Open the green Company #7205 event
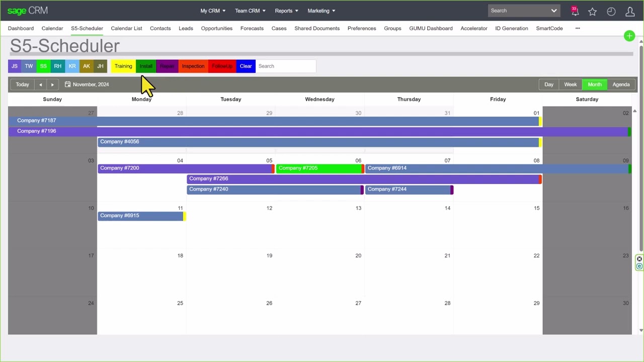644x362 pixels. coord(320,168)
